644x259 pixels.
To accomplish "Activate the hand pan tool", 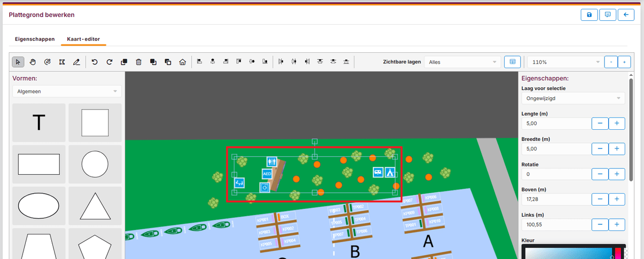I will [32, 62].
